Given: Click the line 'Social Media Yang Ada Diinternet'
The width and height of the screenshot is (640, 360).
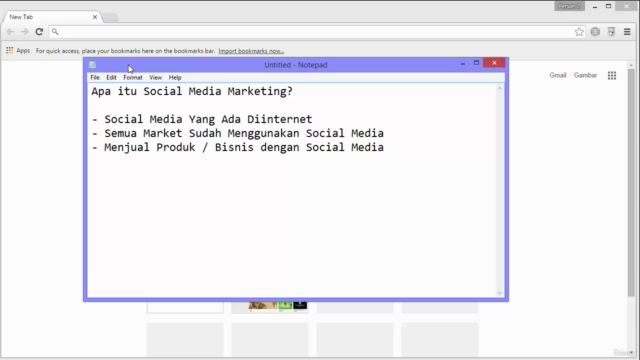Looking at the screenshot, I should pos(208,120).
